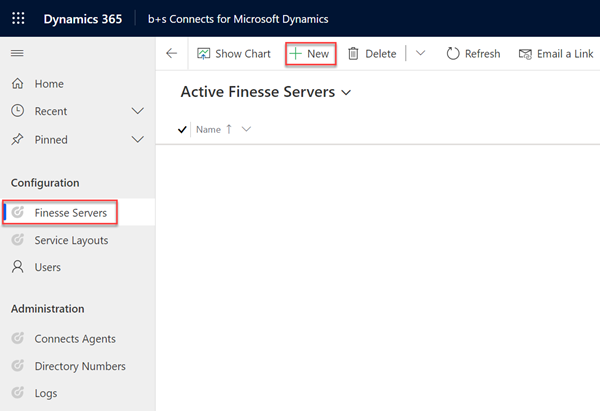Click the Finesse Servers entity icon
This screenshot has height=411, width=600.
pyautogui.click(x=18, y=212)
